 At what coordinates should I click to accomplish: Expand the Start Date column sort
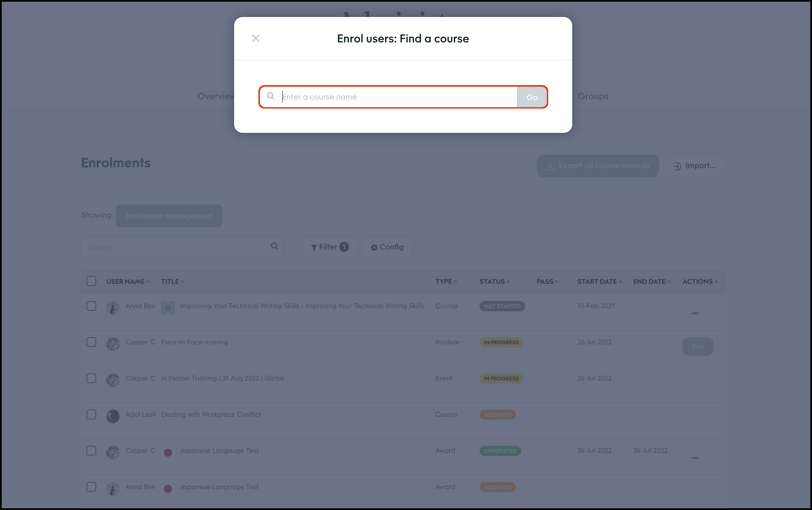coord(620,282)
